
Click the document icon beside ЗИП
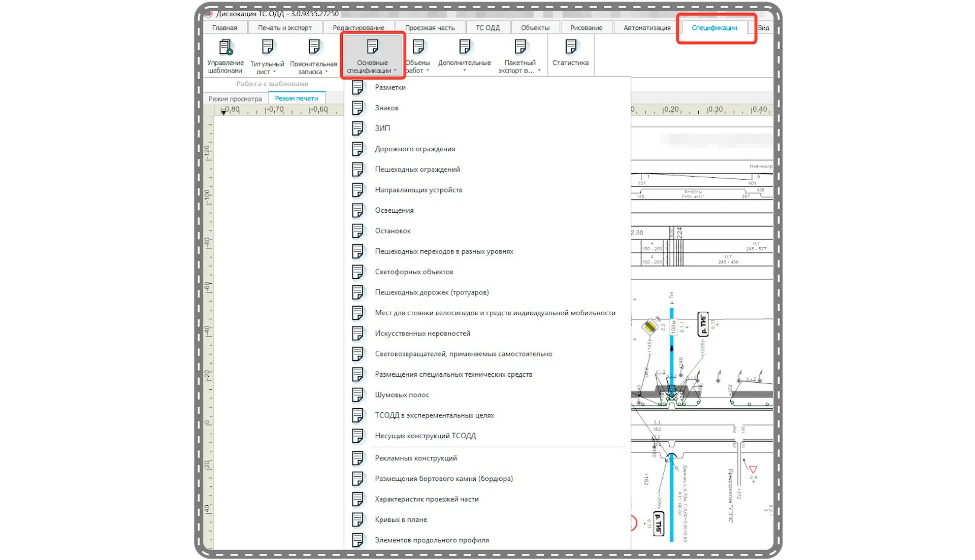pos(357,128)
